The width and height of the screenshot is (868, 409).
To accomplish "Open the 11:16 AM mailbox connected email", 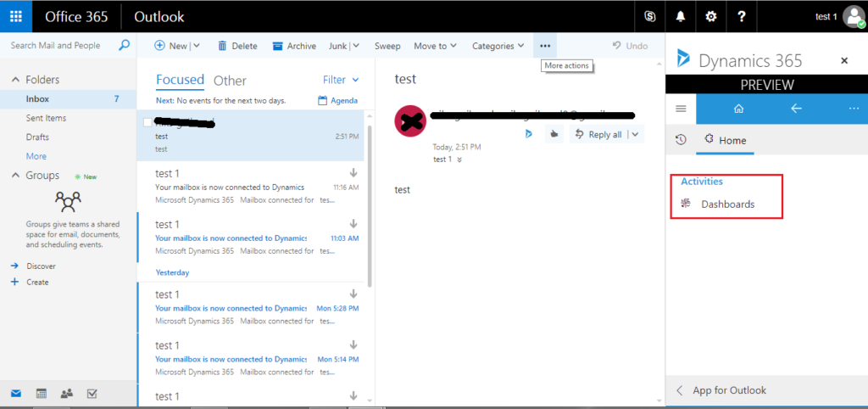I will (251, 186).
